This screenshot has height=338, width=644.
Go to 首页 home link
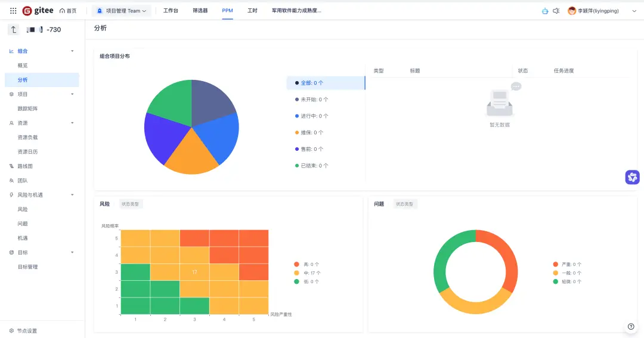coord(68,11)
